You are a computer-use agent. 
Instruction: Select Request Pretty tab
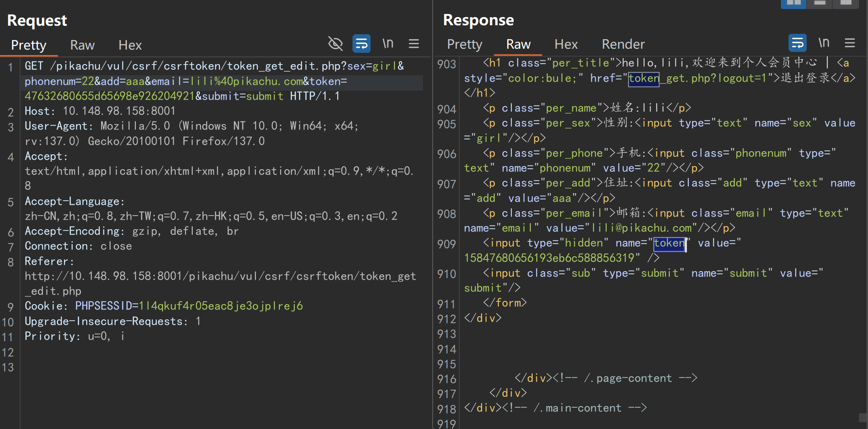pos(28,45)
